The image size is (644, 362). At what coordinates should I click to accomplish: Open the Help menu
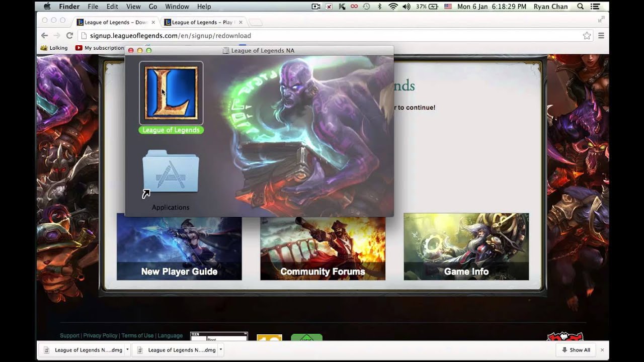pos(204,7)
